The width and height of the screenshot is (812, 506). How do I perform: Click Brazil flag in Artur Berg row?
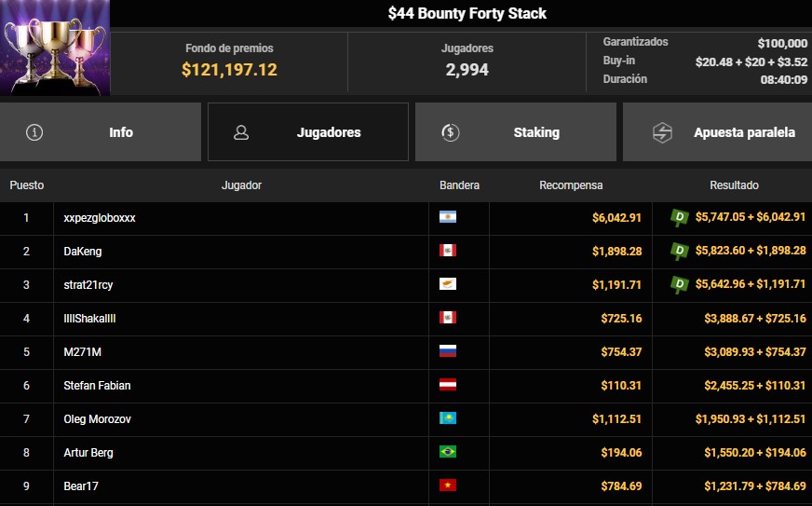[448, 452]
